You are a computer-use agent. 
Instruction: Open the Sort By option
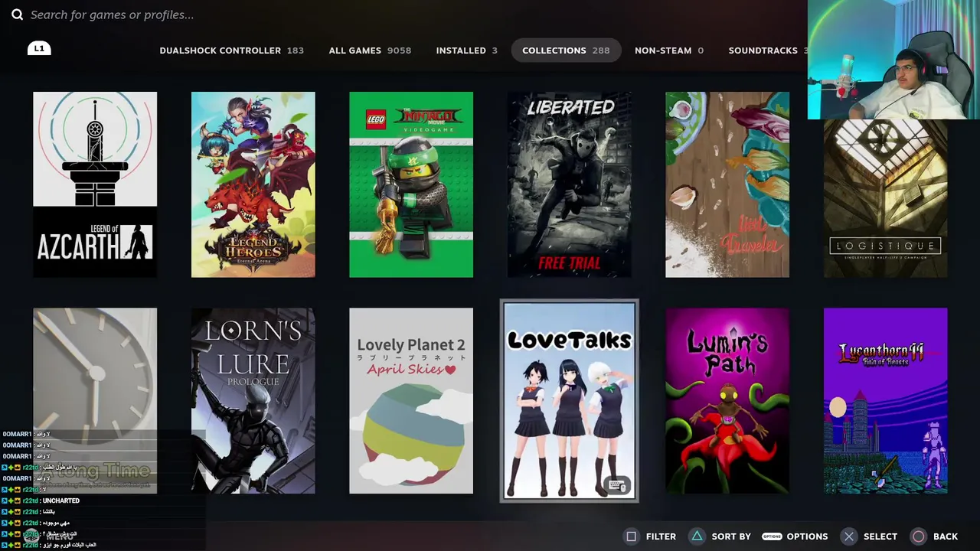731,536
